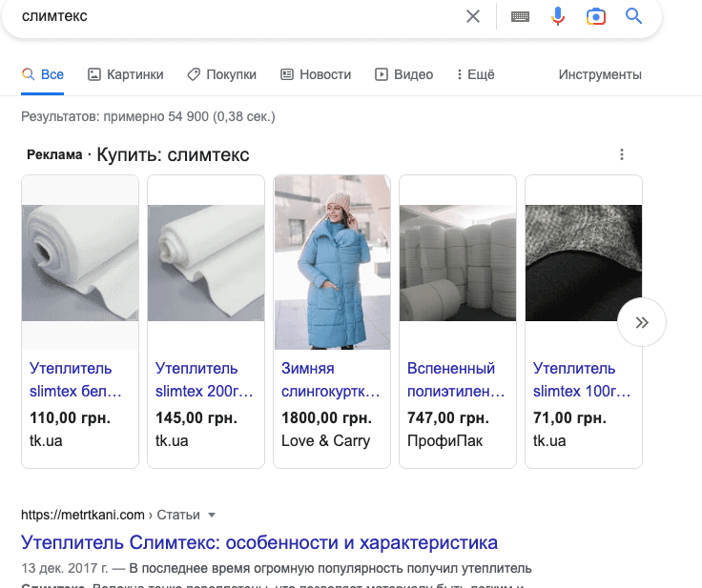Switch to the Новости tab

(316, 74)
